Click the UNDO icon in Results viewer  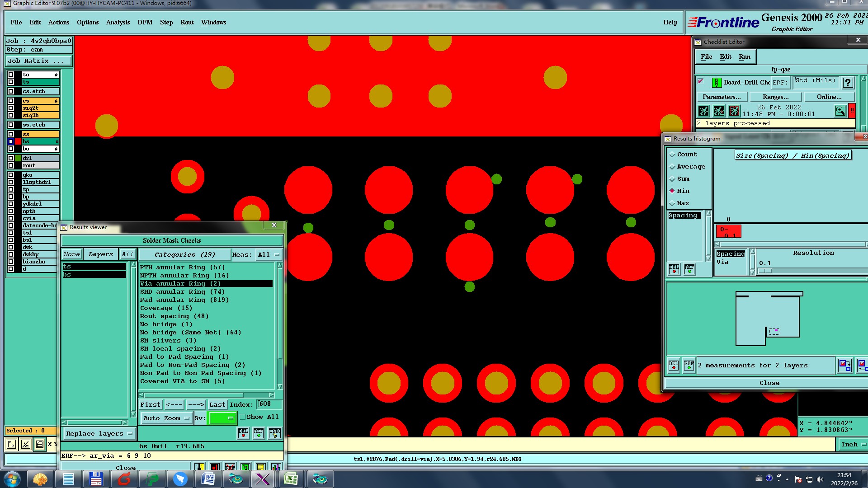274,433
